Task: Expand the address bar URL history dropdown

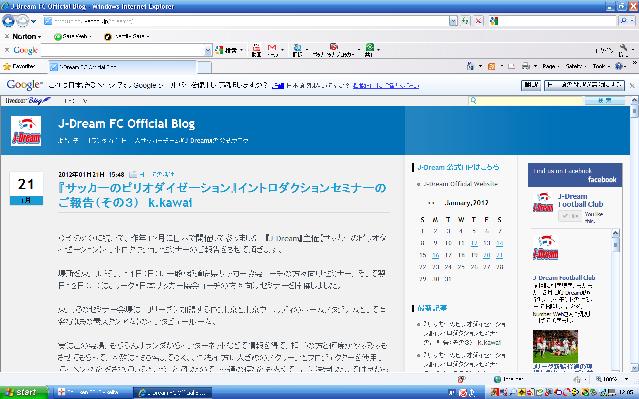Action: click(453, 21)
